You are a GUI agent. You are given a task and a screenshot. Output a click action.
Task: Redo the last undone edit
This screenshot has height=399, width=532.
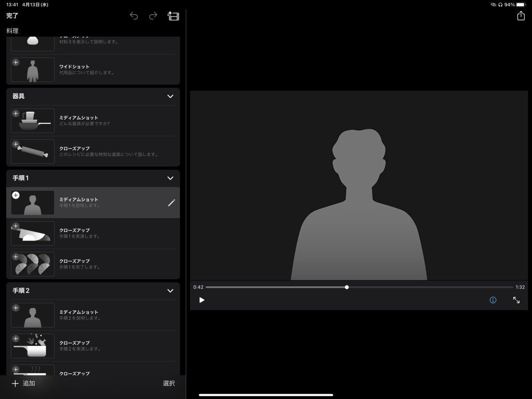153,16
